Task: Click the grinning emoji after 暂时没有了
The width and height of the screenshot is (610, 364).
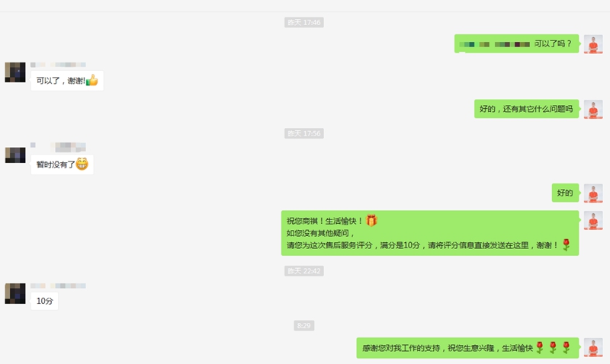Action: (x=82, y=164)
